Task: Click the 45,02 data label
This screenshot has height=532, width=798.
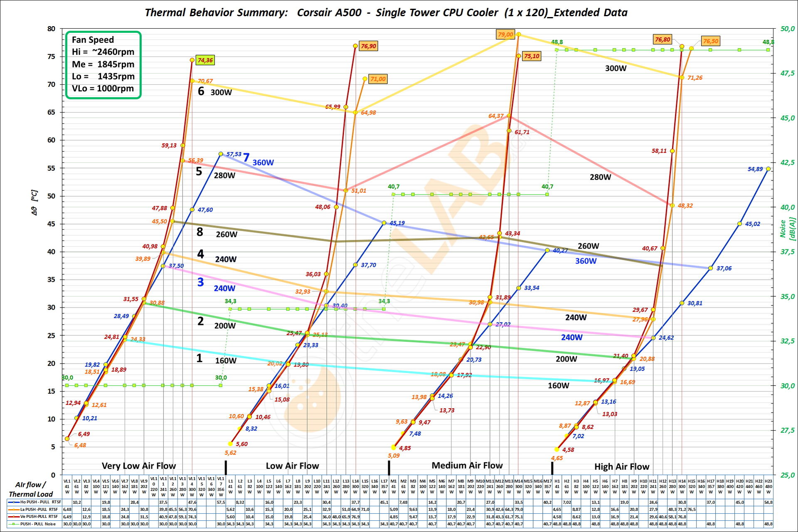Action: tap(753, 224)
